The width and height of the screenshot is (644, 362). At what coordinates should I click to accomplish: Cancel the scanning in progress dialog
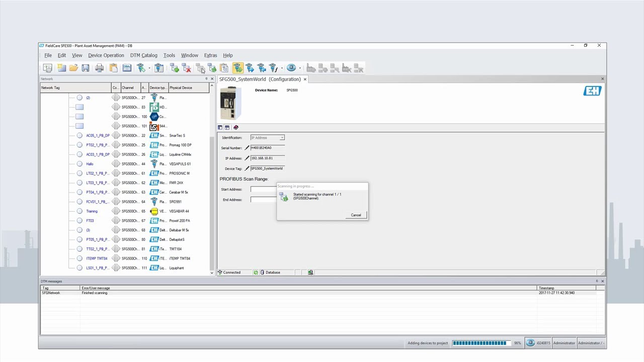356,215
